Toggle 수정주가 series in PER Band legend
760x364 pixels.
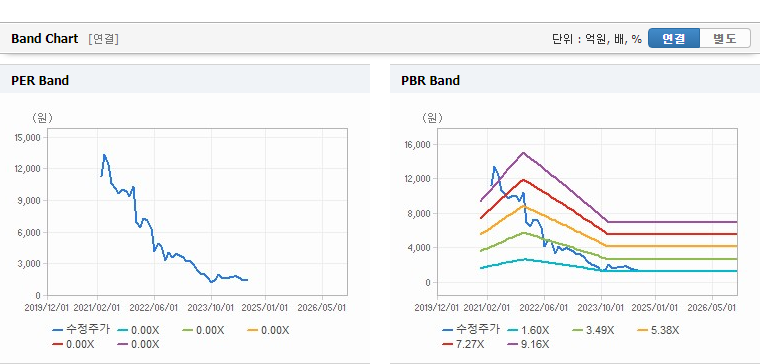[x=81, y=330]
